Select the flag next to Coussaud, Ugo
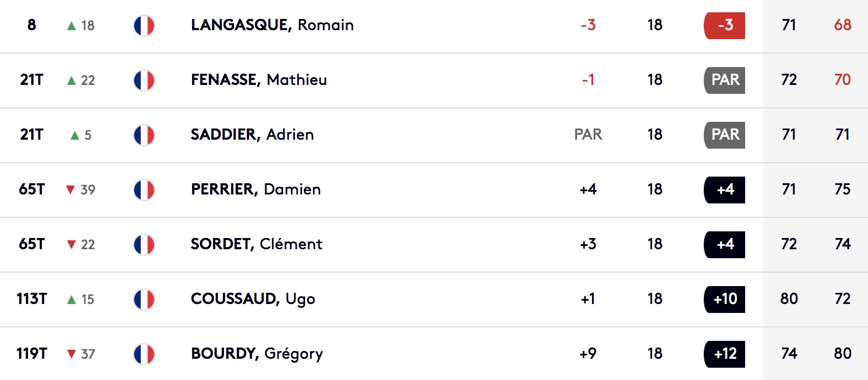868x380 pixels. coord(144,300)
